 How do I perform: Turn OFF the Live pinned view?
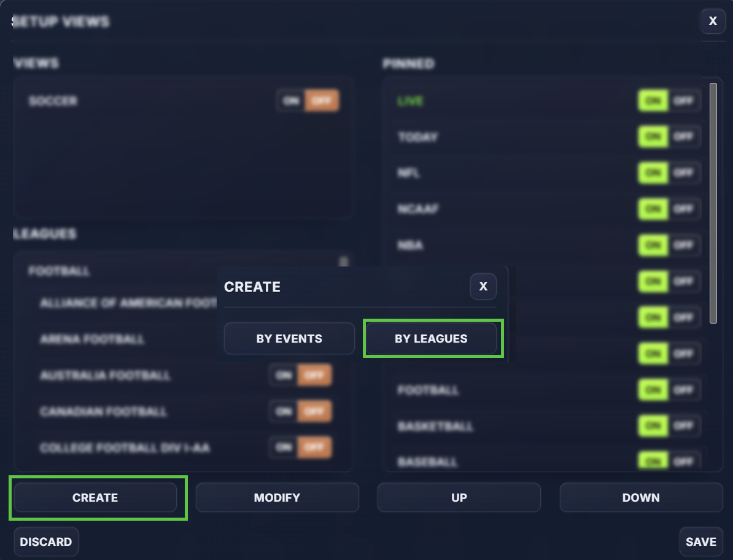click(x=683, y=101)
